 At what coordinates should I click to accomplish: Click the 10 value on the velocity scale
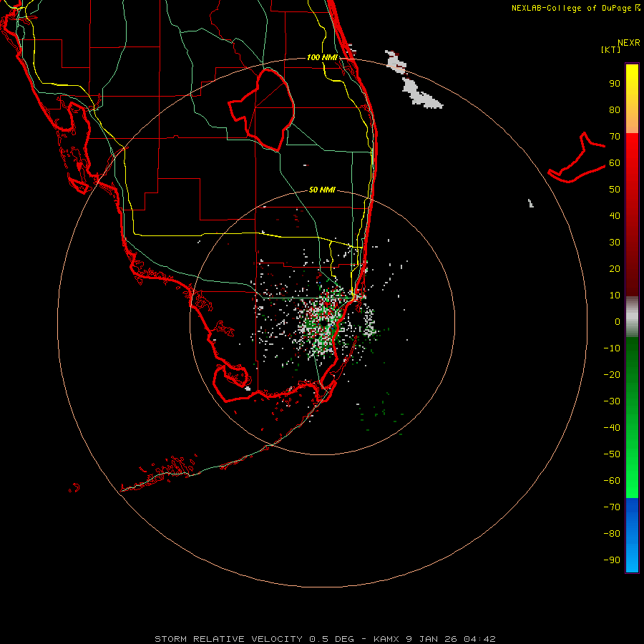click(x=615, y=296)
